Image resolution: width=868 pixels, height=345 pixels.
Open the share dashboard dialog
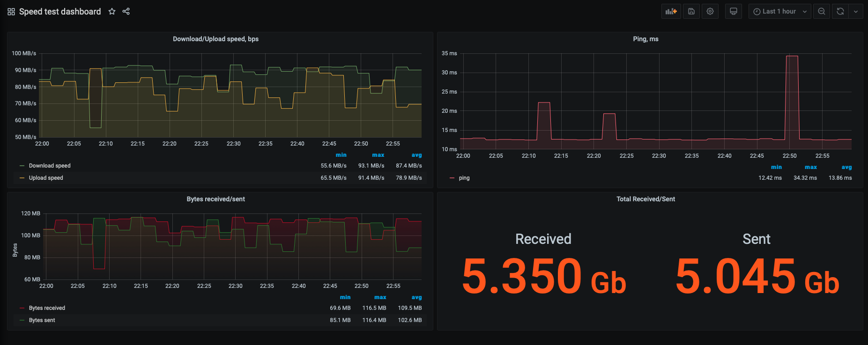(126, 11)
